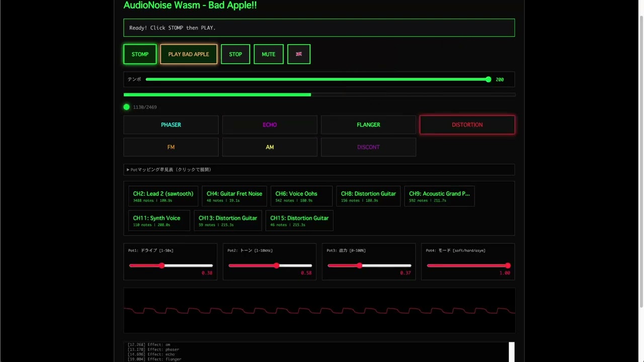Toggle CH15: Distortion Guitar channel
Viewport: 644px width, 362px height.
(x=299, y=221)
